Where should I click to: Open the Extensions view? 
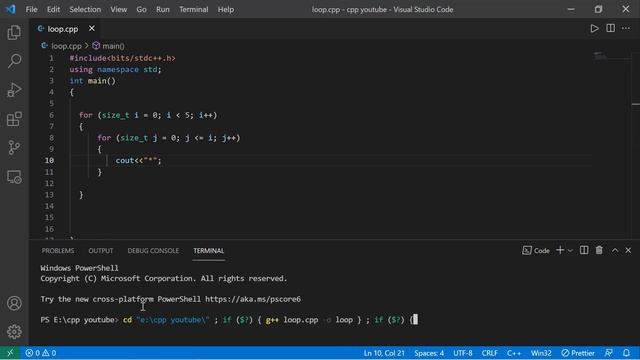click(x=14, y=119)
